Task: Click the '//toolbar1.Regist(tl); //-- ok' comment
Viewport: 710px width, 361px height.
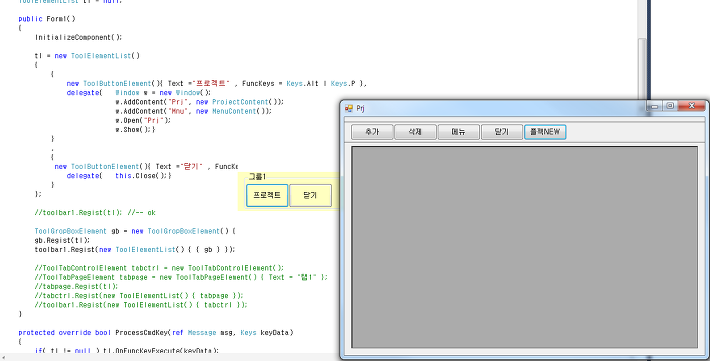Action: click(95, 212)
